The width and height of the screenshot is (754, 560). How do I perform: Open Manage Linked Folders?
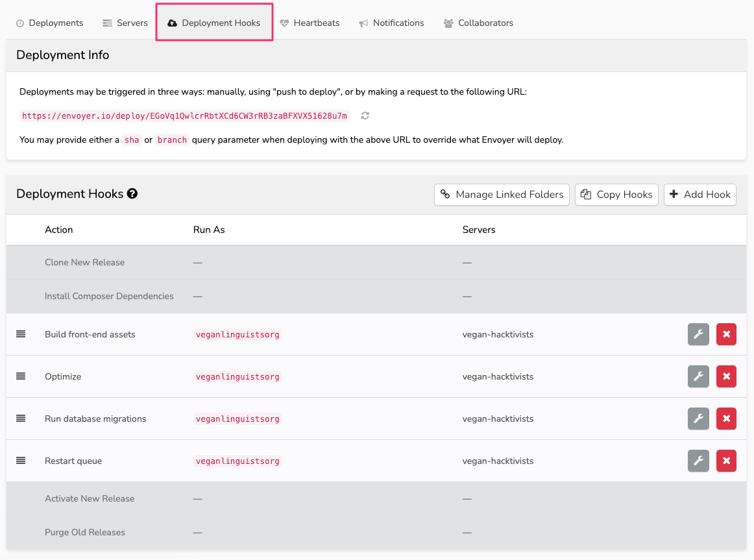click(501, 194)
